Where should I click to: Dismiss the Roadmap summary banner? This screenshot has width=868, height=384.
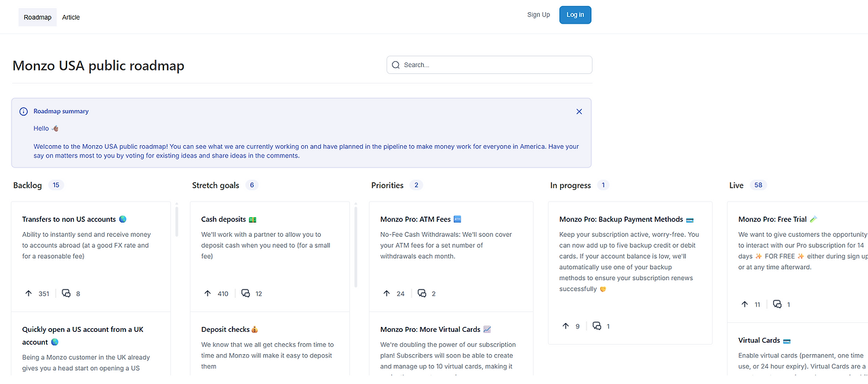(x=579, y=111)
